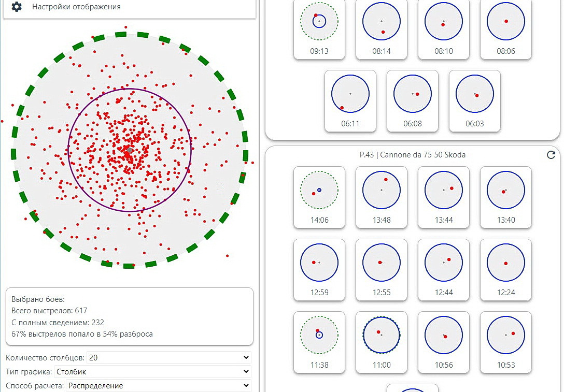Select the 14:06 shot thumbnail
Image resolution: width=564 pixels, height=392 pixels.
(x=319, y=197)
